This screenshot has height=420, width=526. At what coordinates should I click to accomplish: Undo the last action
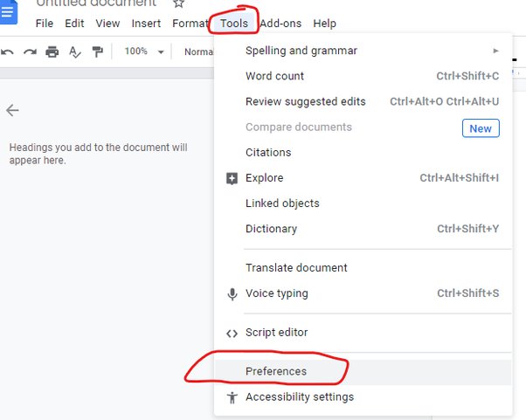click(7, 52)
